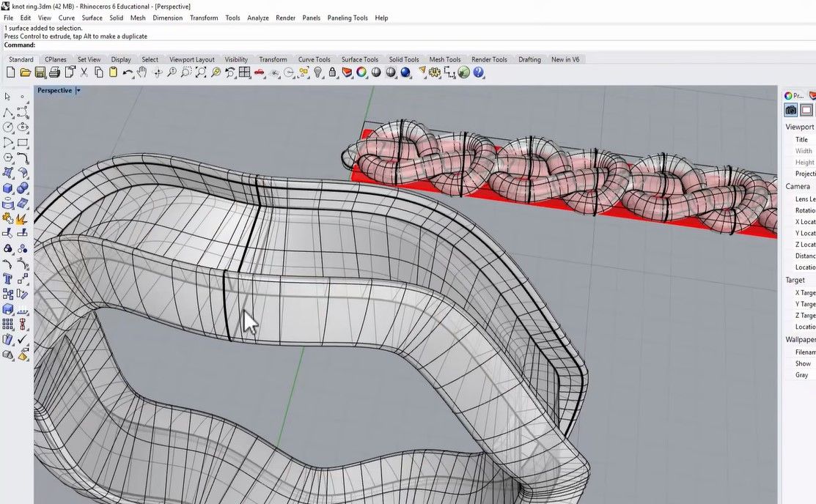Choose the Text object tool
The width and height of the screenshot is (816, 504).
pyautogui.click(x=8, y=279)
